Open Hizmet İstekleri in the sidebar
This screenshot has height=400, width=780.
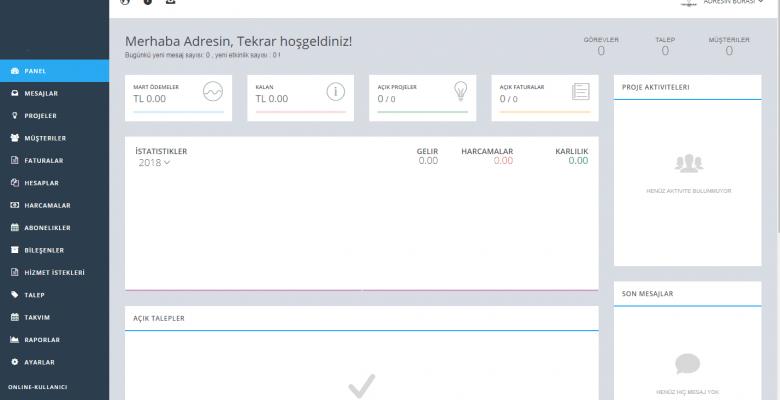53,272
